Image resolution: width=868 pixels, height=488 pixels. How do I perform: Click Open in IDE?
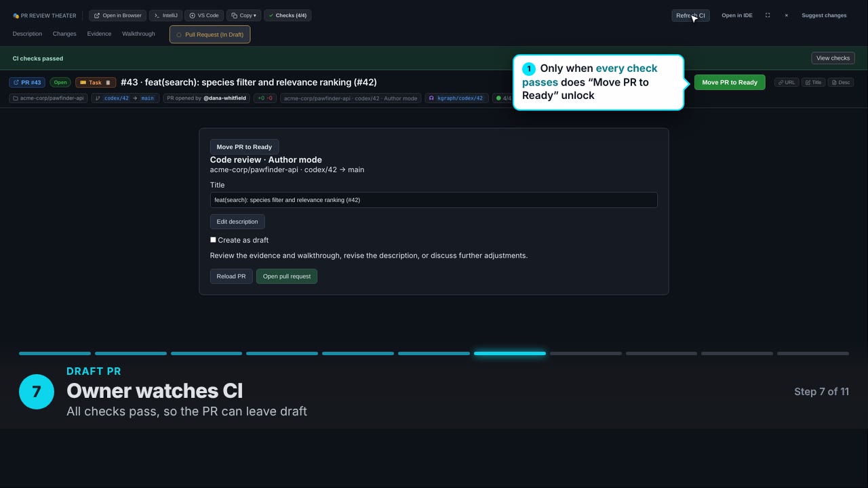point(737,16)
